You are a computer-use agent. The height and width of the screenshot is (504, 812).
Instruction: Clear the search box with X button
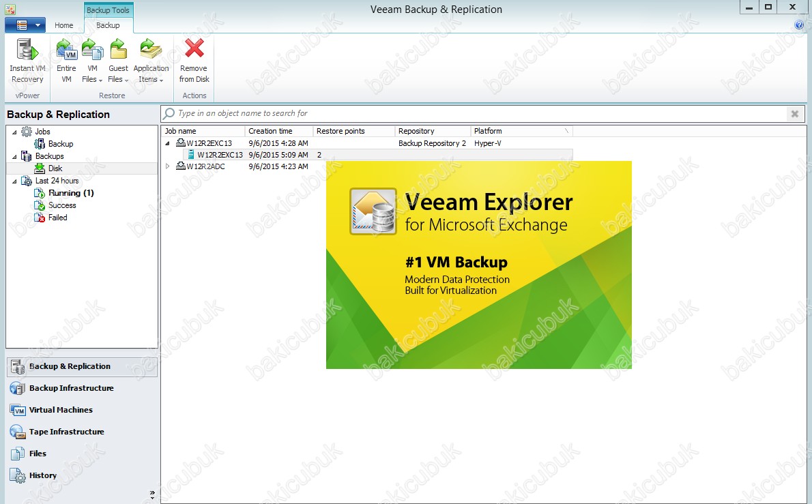click(x=794, y=114)
